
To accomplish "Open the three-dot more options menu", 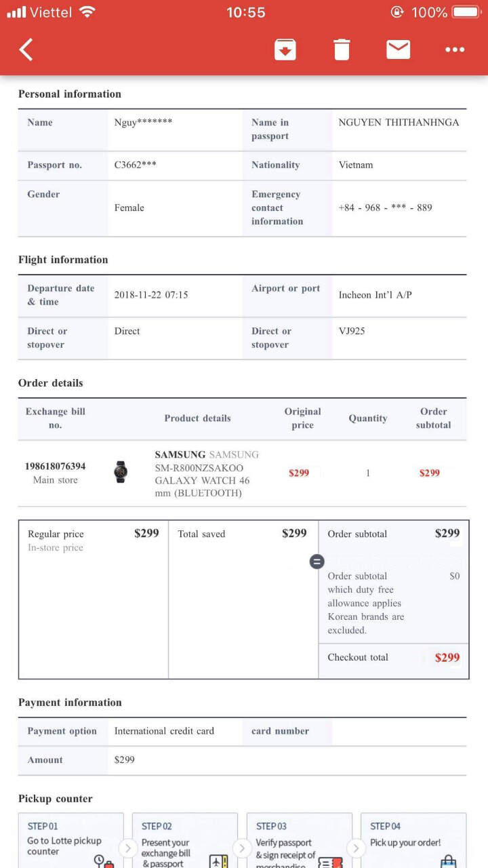I will click(x=454, y=50).
